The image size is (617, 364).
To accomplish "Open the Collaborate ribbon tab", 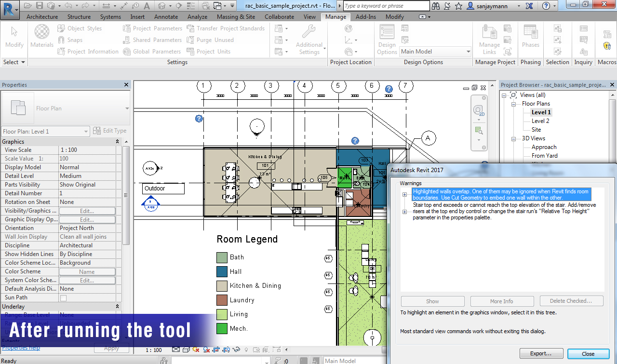I will pyautogui.click(x=279, y=17).
